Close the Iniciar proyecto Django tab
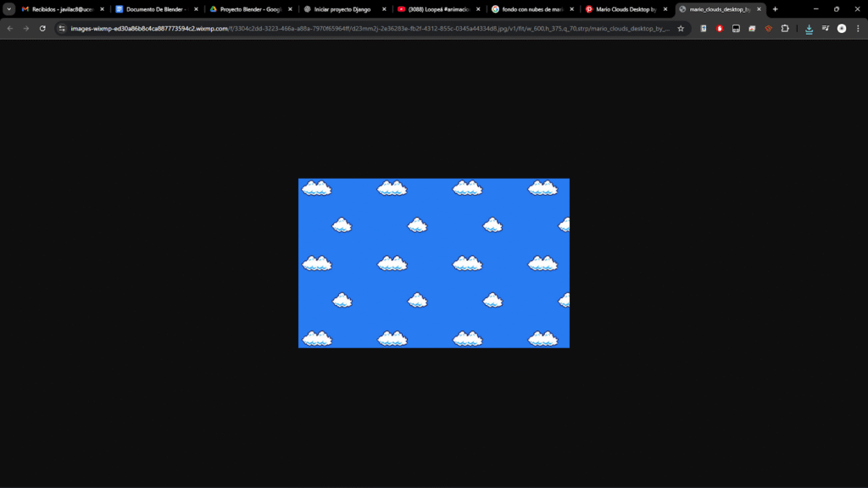Screen dimensions: 868x488 point(384,8)
